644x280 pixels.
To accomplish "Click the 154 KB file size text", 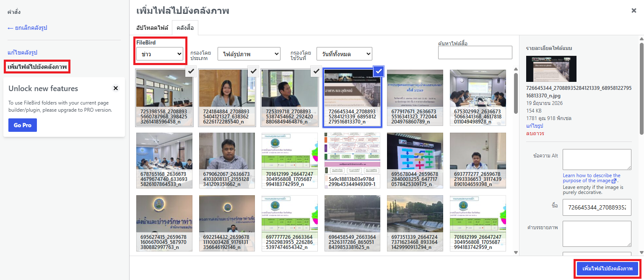I will click(x=534, y=111).
